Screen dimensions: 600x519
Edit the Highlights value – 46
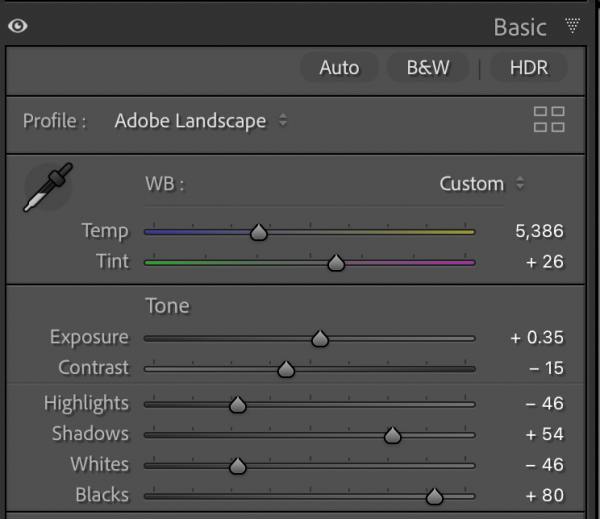click(x=545, y=403)
